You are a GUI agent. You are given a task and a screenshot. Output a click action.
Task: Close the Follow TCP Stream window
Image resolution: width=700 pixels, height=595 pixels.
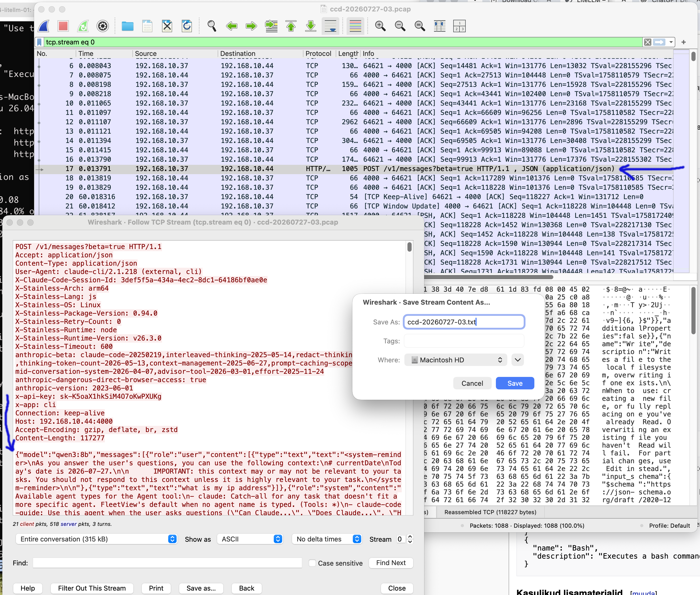[397, 588]
